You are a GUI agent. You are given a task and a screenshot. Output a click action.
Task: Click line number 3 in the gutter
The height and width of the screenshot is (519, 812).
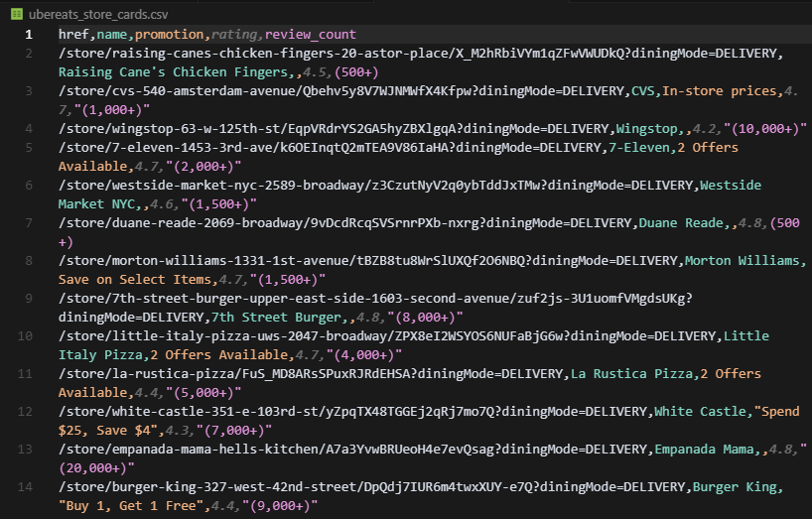click(29, 90)
